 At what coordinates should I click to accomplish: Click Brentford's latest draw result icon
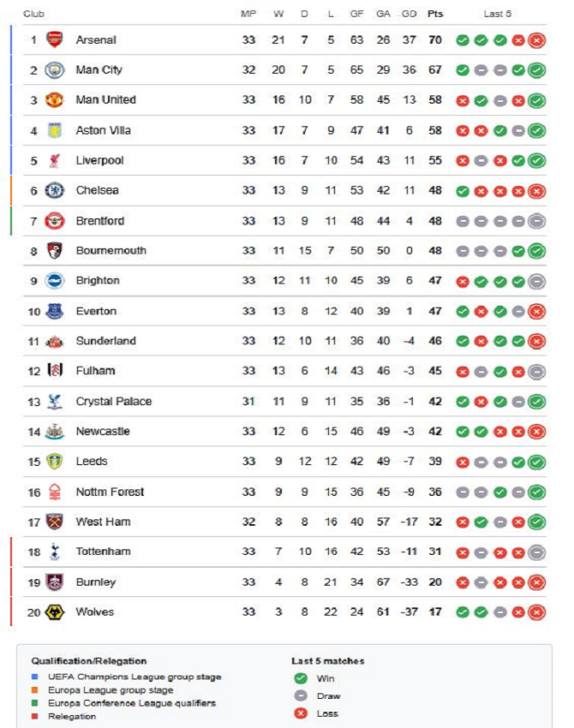[x=536, y=221]
